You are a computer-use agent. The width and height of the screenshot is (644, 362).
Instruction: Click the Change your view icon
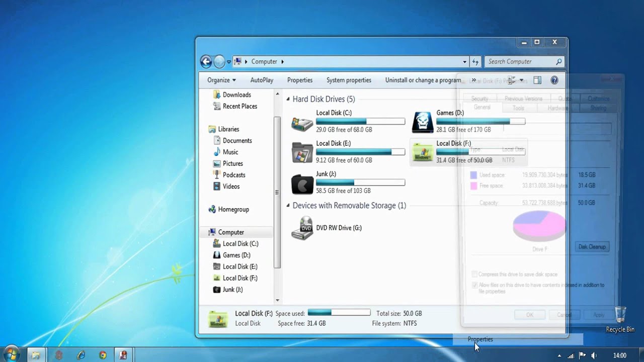[x=511, y=80]
